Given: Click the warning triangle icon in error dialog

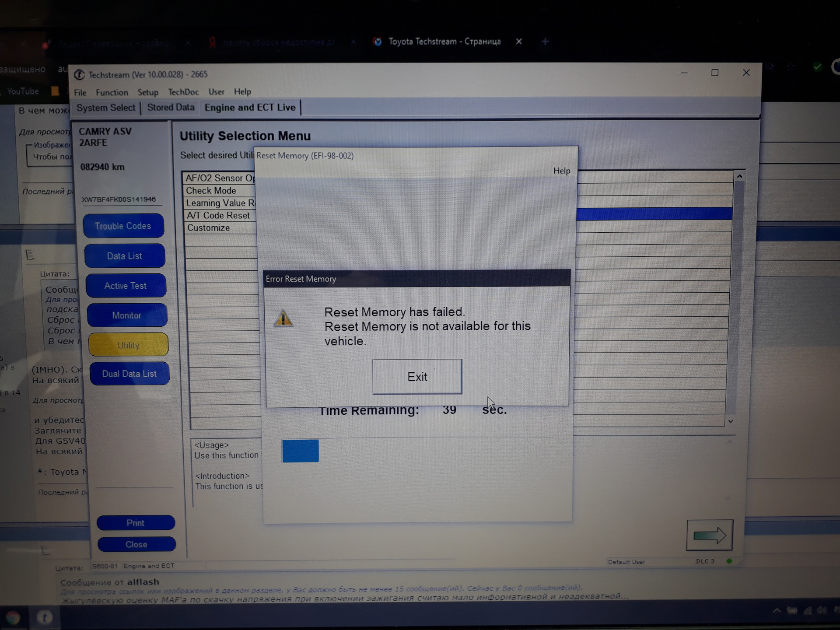Looking at the screenshot, I should click(x=283, y=318).
